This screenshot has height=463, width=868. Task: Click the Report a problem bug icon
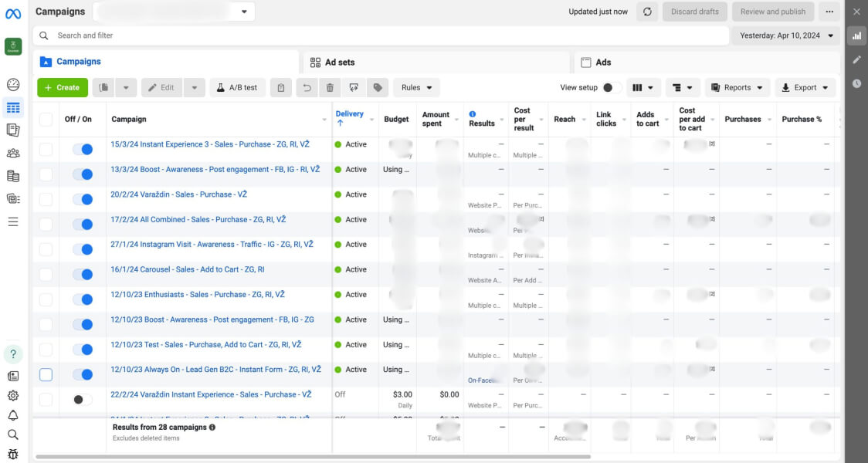point(13,455)
